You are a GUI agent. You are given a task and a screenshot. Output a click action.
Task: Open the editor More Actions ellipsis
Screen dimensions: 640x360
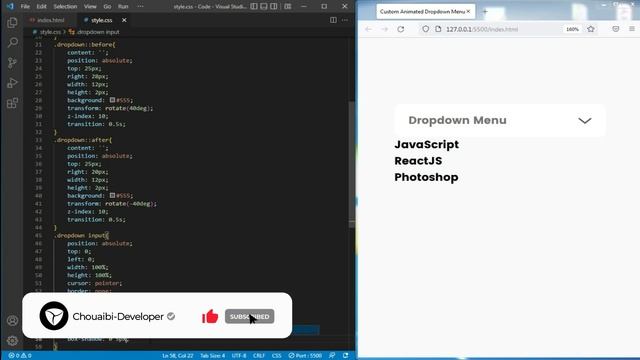pos(345,20)
